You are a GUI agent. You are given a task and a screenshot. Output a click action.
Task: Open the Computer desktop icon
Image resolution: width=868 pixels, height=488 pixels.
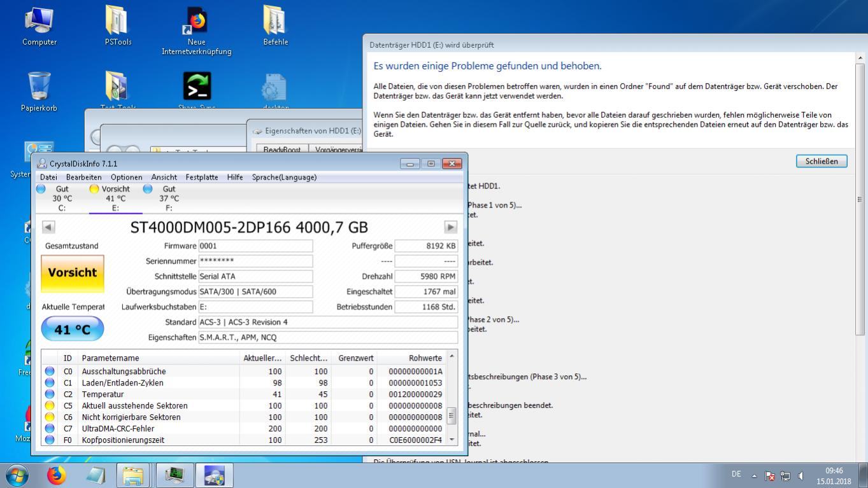(x=39, y=25)
